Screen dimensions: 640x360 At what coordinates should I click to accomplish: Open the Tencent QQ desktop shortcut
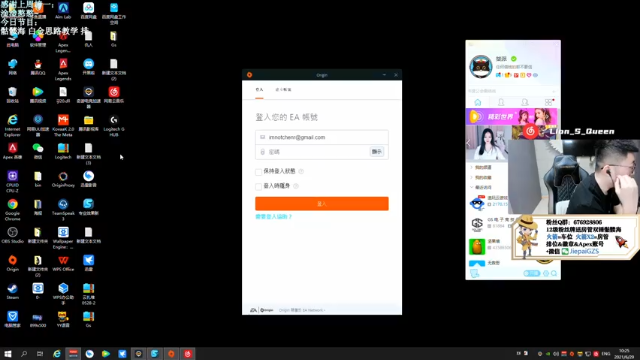(38, 67)
